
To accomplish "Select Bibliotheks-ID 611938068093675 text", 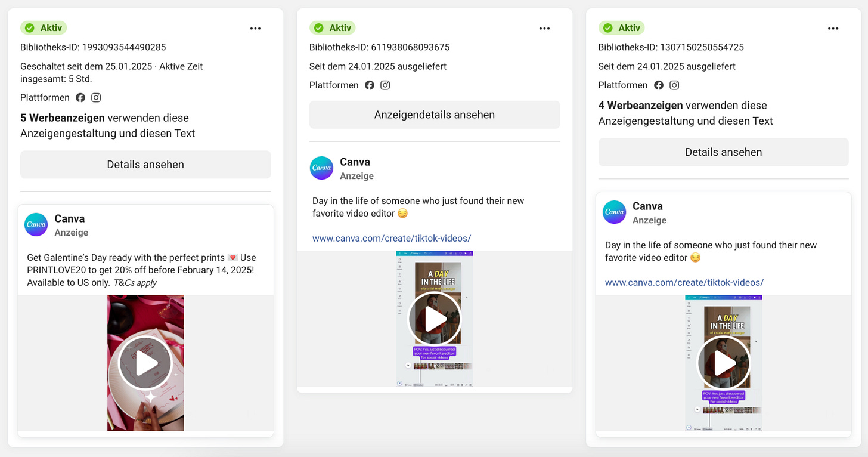I will 380,47.
